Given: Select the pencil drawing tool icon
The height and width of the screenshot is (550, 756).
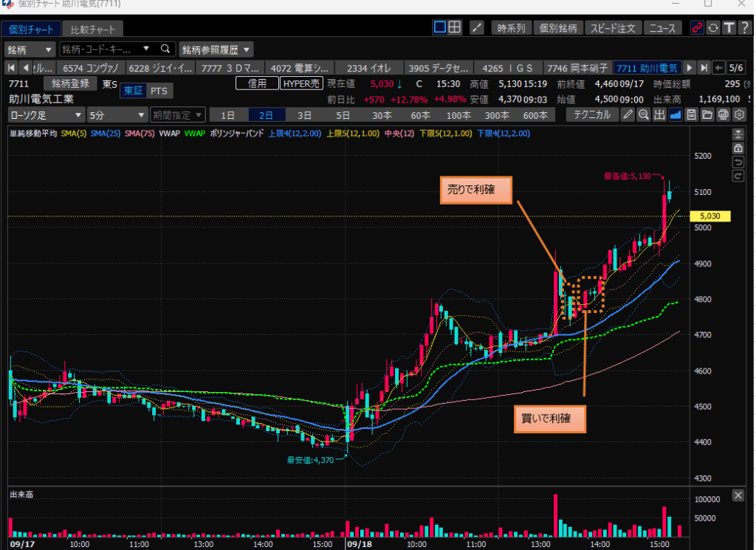Looking at the screenshot, I should pyautogui.click(x=628, y=114).
